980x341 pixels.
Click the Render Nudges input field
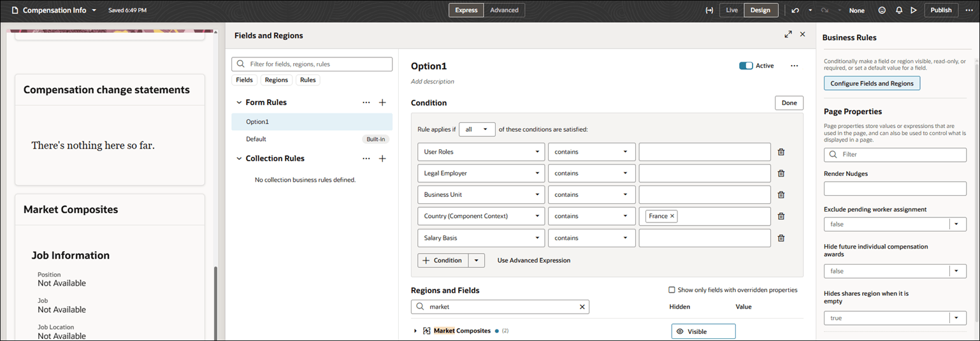(895, 189)
